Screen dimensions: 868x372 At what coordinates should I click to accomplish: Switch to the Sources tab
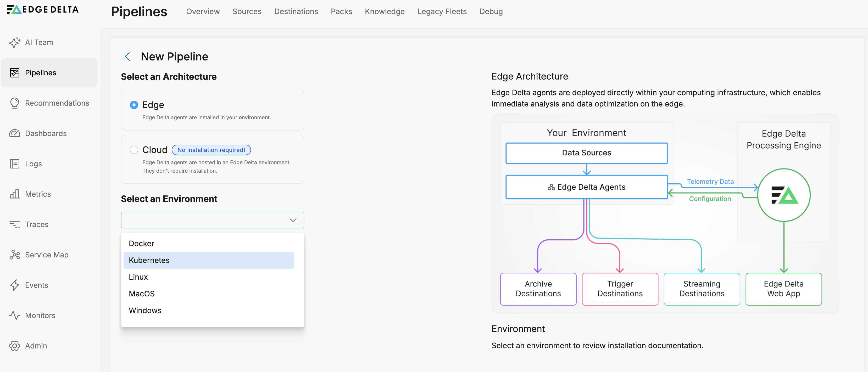coord(247,12)
